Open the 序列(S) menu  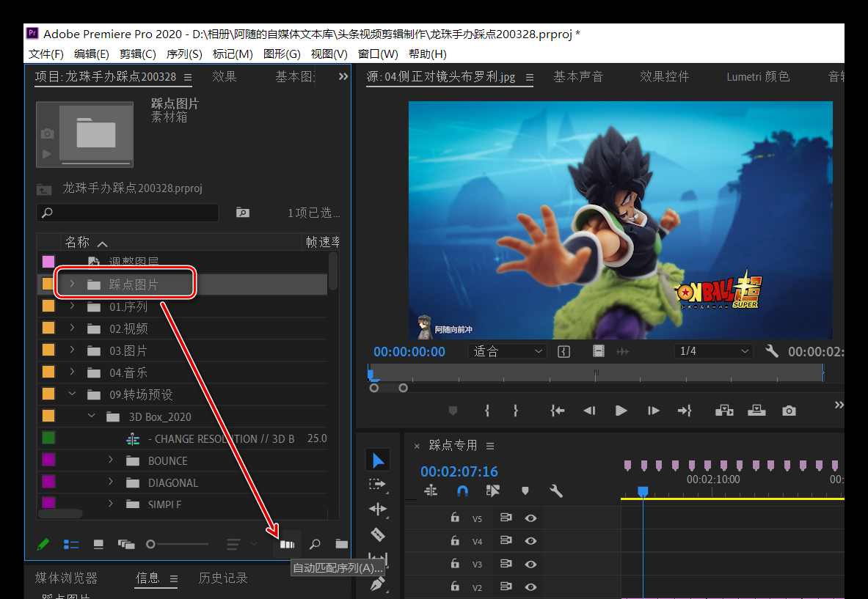point(184,54)
